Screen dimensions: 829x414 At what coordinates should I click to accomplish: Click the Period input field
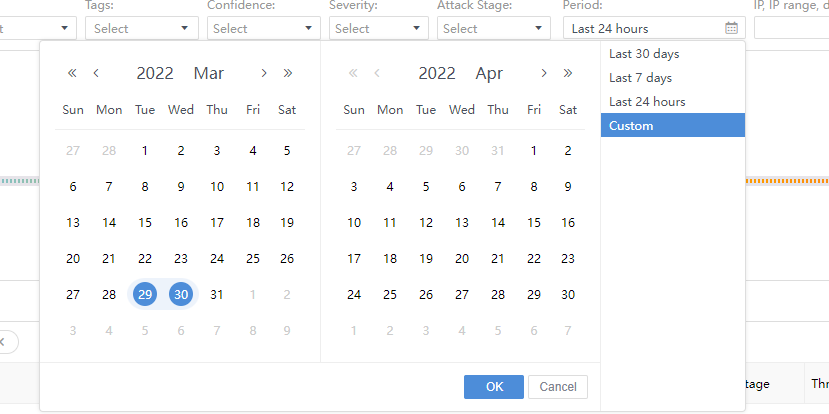pyautogui.click(x=645, y=29)
